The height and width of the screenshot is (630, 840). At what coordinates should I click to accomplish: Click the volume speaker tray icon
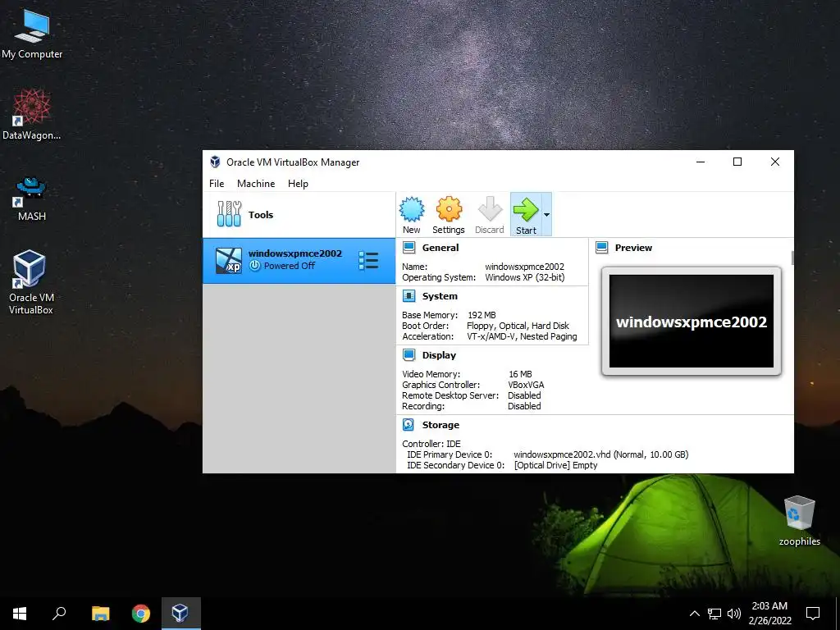(x=734, y=614)
